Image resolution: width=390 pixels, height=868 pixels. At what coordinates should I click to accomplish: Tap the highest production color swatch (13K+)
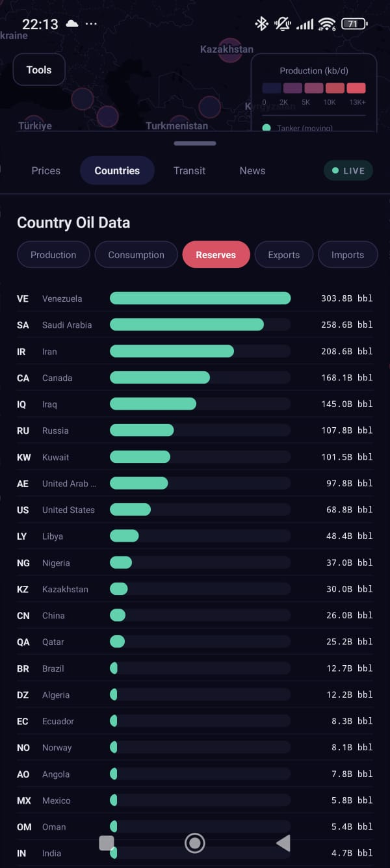[356, 88]
